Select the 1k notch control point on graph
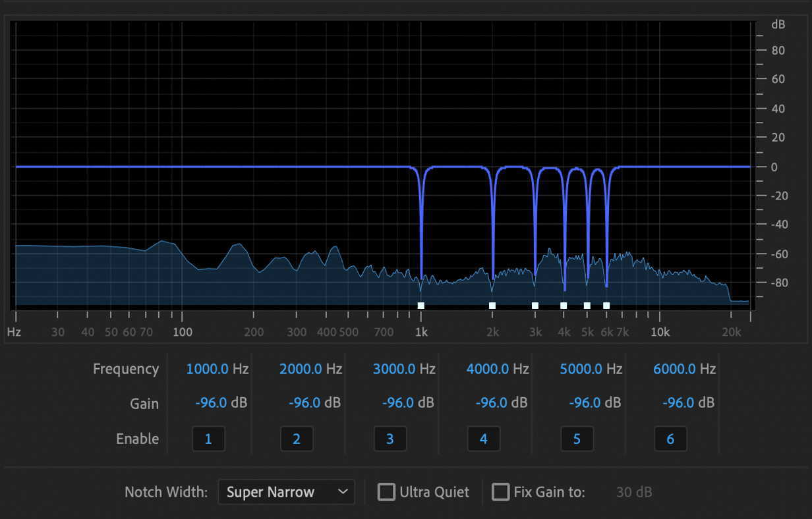 (421, 306)
